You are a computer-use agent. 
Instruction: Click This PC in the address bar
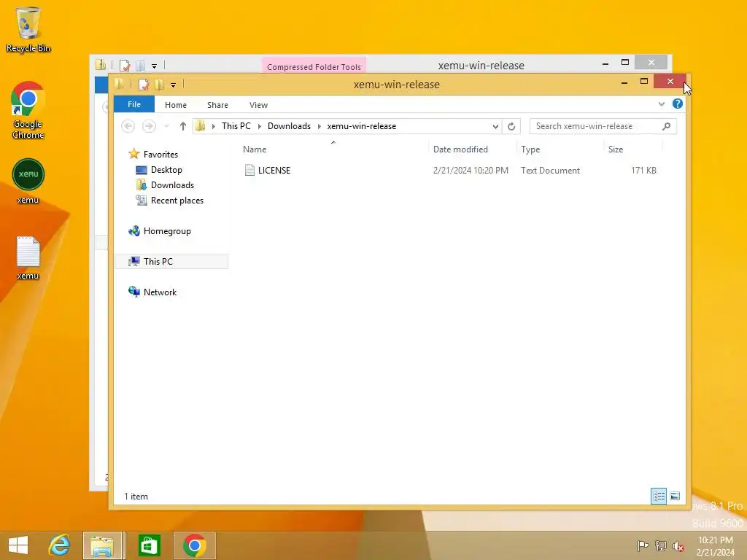236,126
